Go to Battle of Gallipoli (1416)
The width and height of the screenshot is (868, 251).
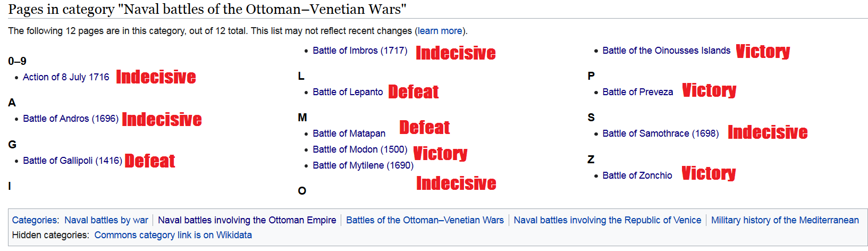(72, 161)
